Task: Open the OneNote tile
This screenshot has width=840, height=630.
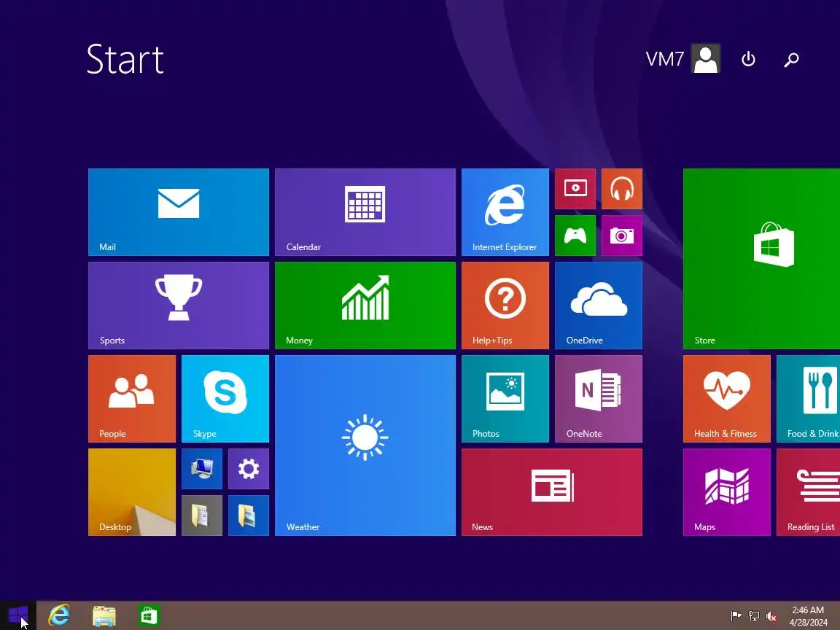Action: (x=599, y=399)
